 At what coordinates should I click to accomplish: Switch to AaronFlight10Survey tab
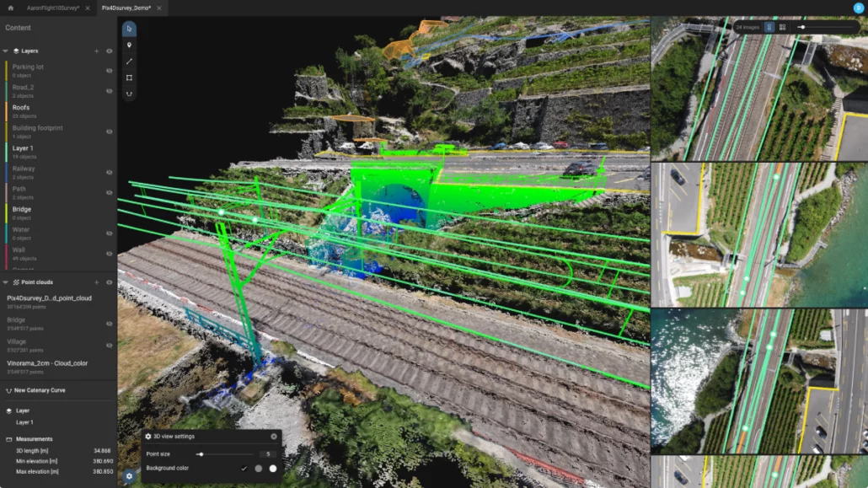click(52, 8)
